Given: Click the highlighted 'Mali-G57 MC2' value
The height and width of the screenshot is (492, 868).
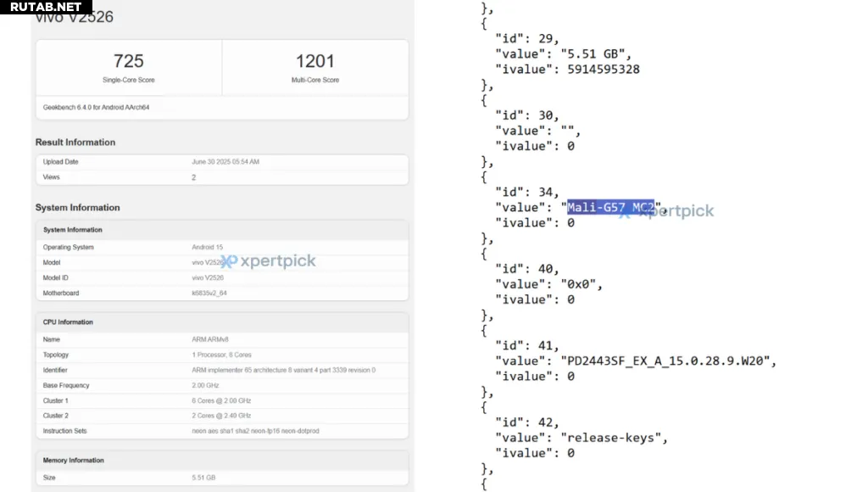Looking at the screenshot, I should point(610,207).
